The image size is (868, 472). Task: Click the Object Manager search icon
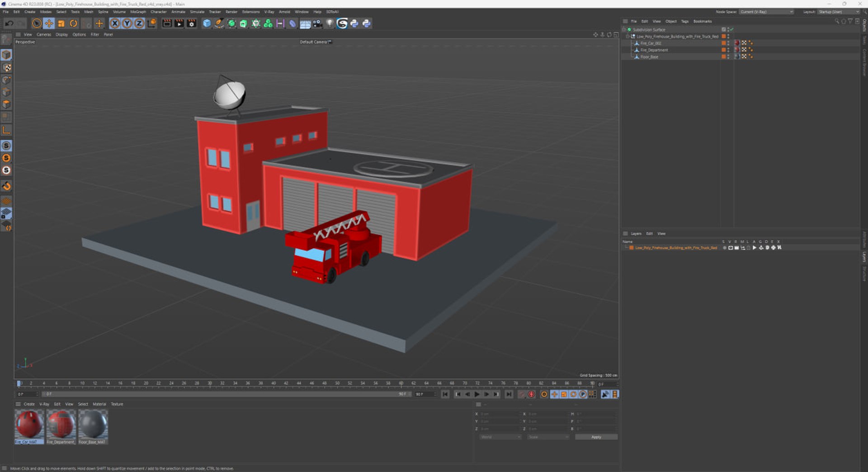coord(837,21)
